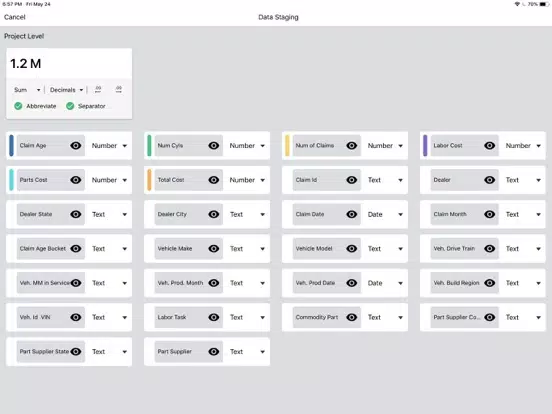
Task: Toggle Claim Age Bucket eye icon
Action: [x=76, y=249]
